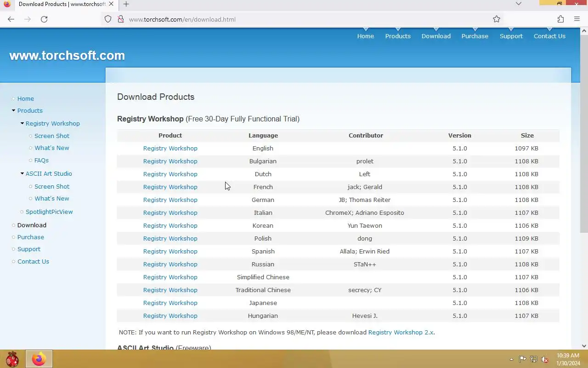The height and width of the screenshot is (368, 588).
Task: Download the Polish Registry Workshop
Action: point(170,238)
